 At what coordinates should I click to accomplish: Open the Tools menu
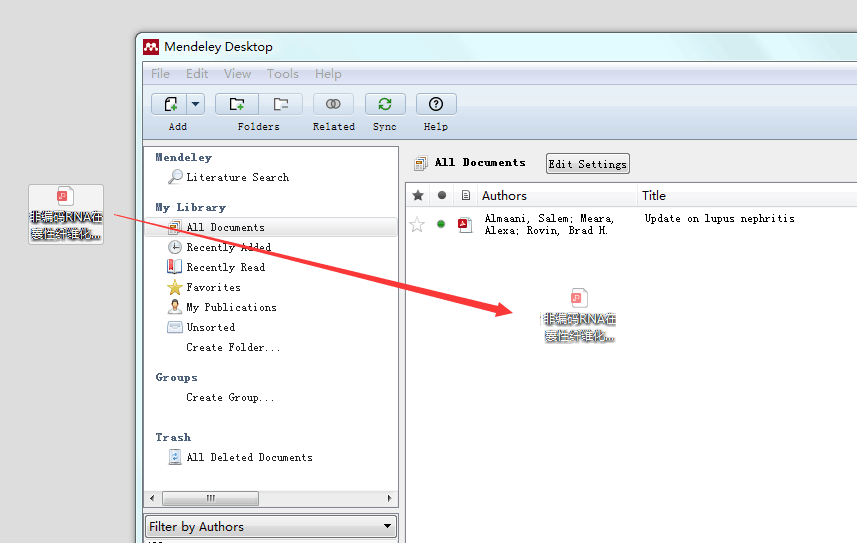[x=283, y=74]
